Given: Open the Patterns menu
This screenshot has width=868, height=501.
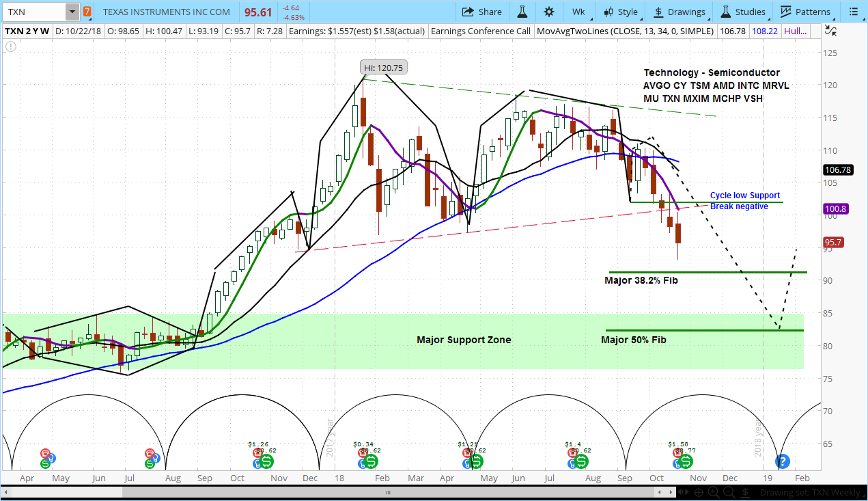Looking at the screenshot, I should pos(807,12).
